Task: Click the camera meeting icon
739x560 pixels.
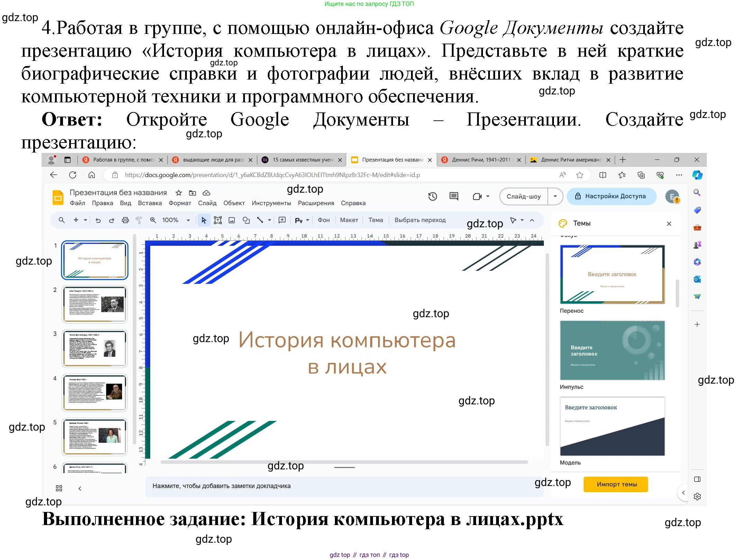Action: (x=477, y=196)
